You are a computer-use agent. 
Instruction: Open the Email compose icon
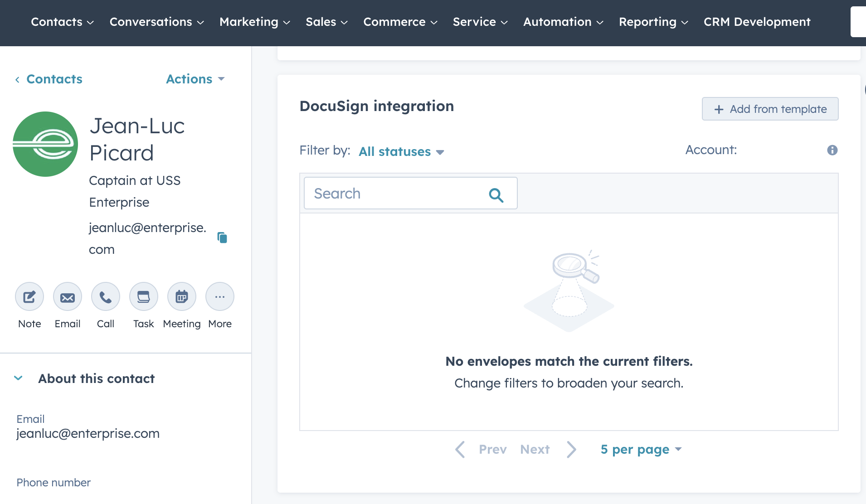coord(67,296)
